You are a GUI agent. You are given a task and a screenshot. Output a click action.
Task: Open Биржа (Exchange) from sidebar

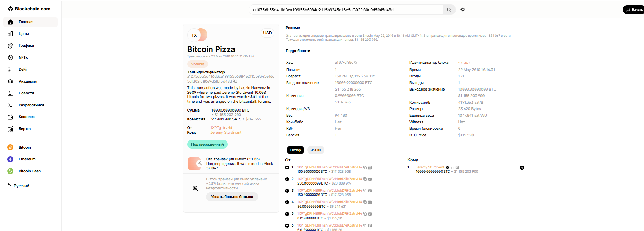24,129
